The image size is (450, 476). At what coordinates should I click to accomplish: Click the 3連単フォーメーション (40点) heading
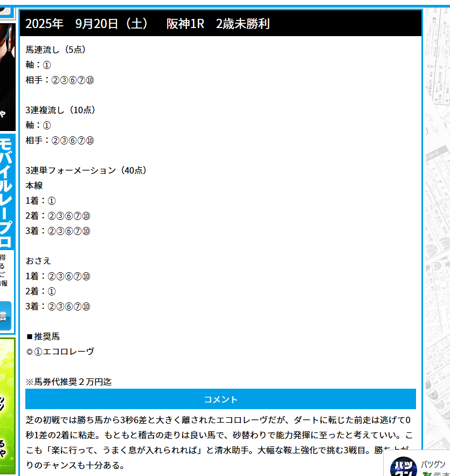[x=86, y=170]
